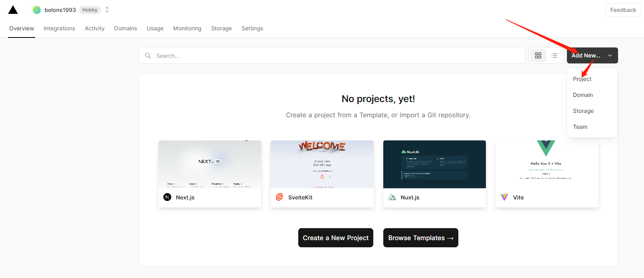This screenshot has height=278, width=644.
Task: Click Create a New Project
Action: tap(336, 238)
